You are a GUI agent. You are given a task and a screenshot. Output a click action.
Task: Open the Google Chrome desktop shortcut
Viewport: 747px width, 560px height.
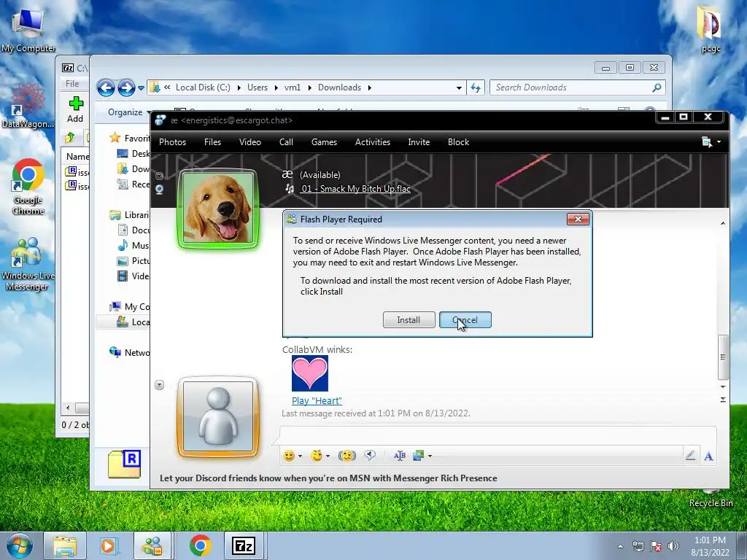(x=28, y=187)
